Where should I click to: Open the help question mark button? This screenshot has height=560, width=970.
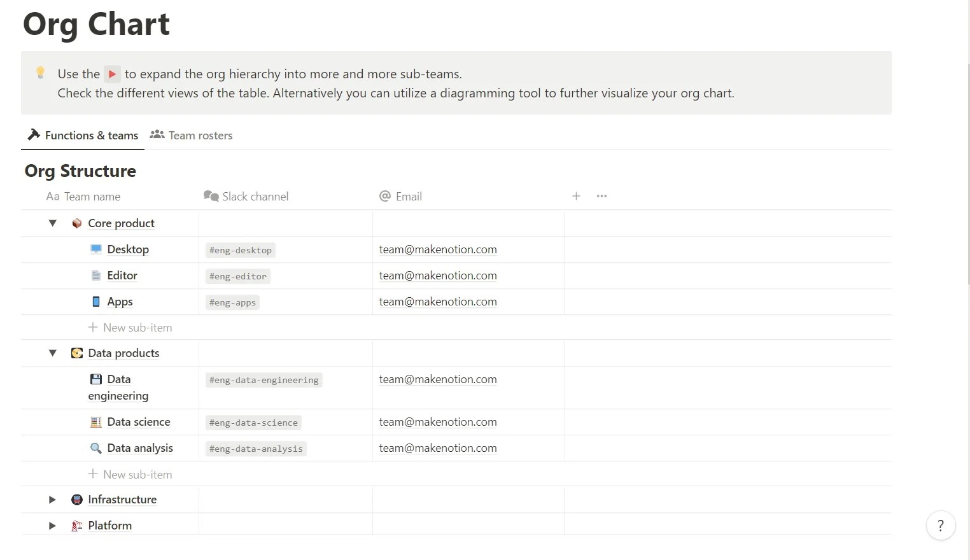(940, 526)
